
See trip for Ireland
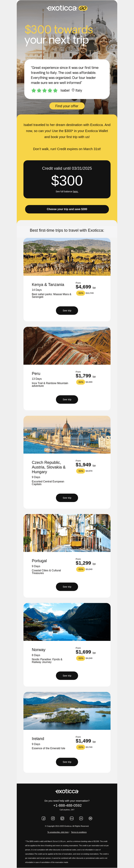point(67,762)
